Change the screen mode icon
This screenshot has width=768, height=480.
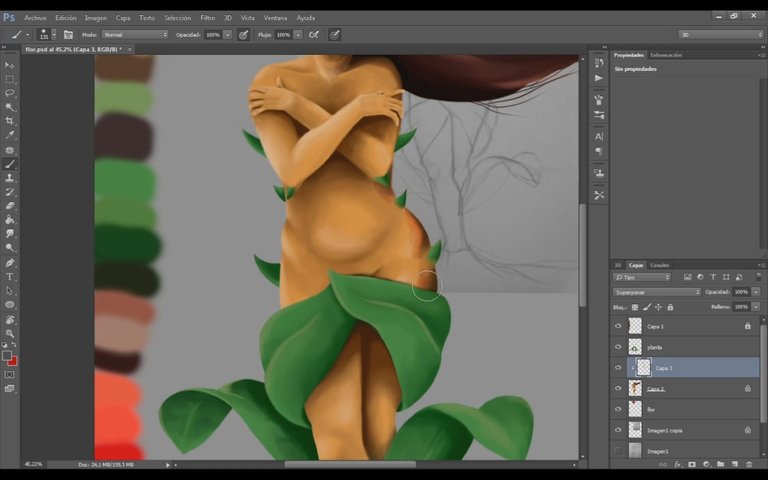click(9, 389)
